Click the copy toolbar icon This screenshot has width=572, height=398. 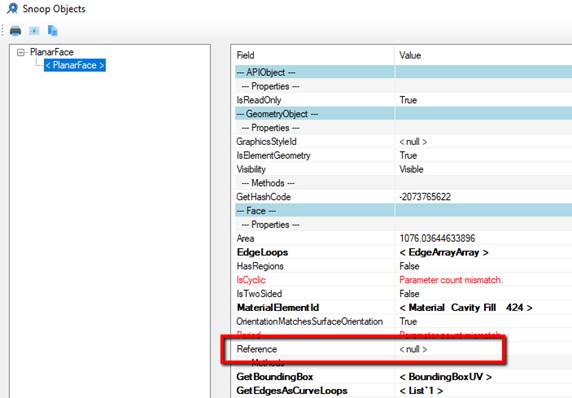click(53, 31)
